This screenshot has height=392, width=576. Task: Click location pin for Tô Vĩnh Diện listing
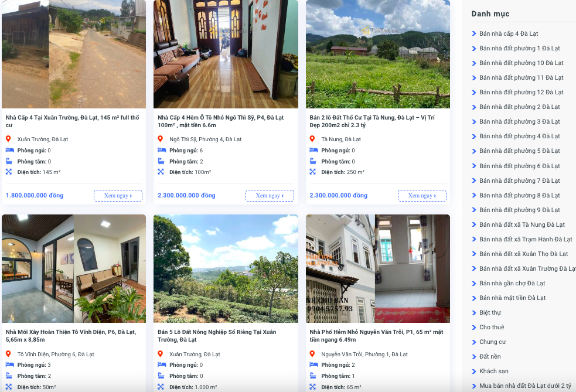pos(8,354)
